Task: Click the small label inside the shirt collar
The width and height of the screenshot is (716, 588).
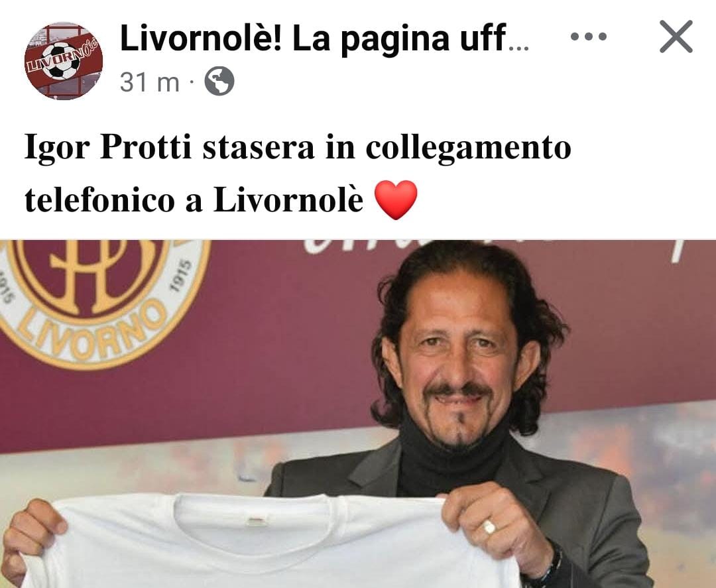Action: point(257,521)
